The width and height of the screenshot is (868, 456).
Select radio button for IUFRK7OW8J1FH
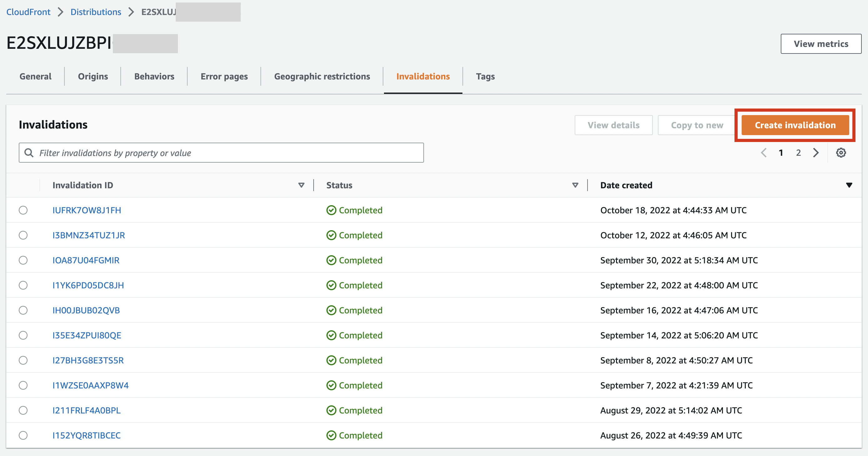(x=23, y=210)
